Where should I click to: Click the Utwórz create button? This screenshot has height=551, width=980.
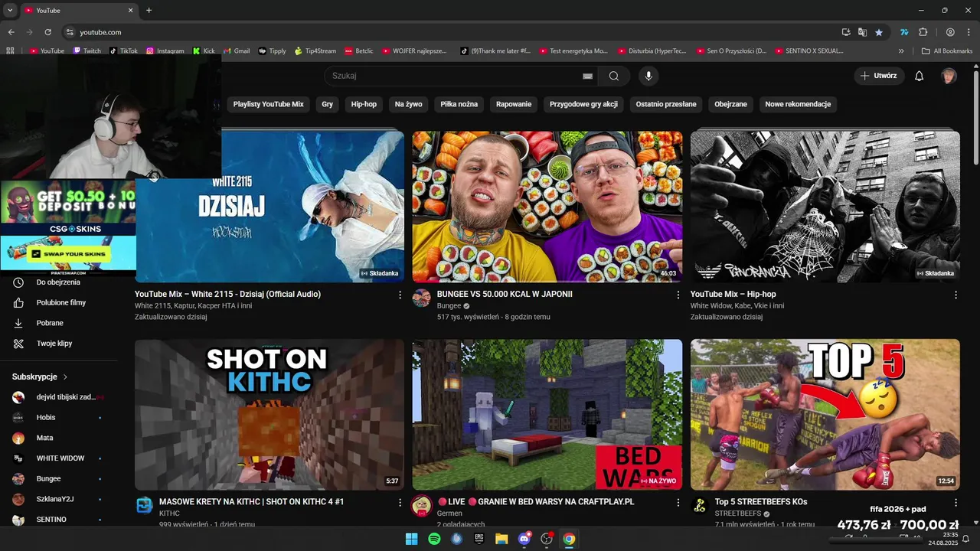pos(879,76)
